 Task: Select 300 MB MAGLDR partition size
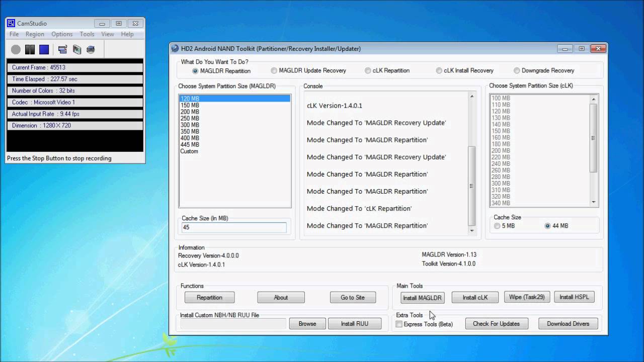(234, 125)
